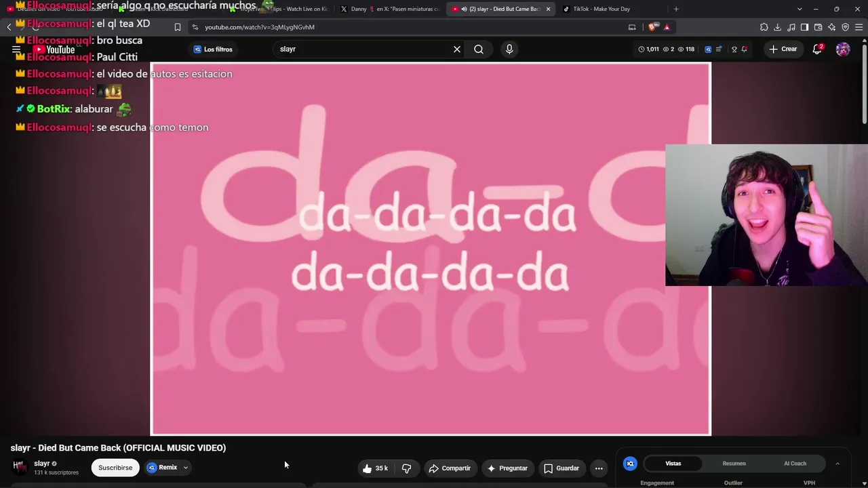The height and width of the screenshot is (488, 868).
Task: Bookmark this page in the address bar
Action: (178, 27)
